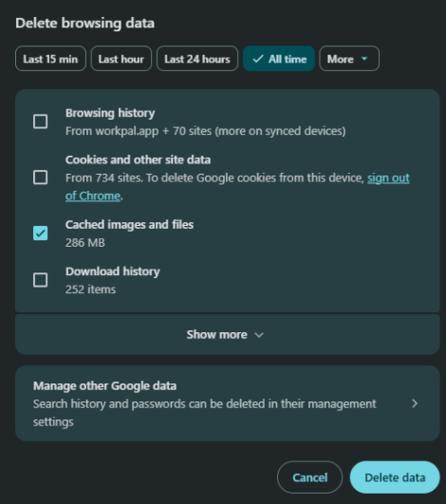Click the Browsing history label

(x=110, y=113)
